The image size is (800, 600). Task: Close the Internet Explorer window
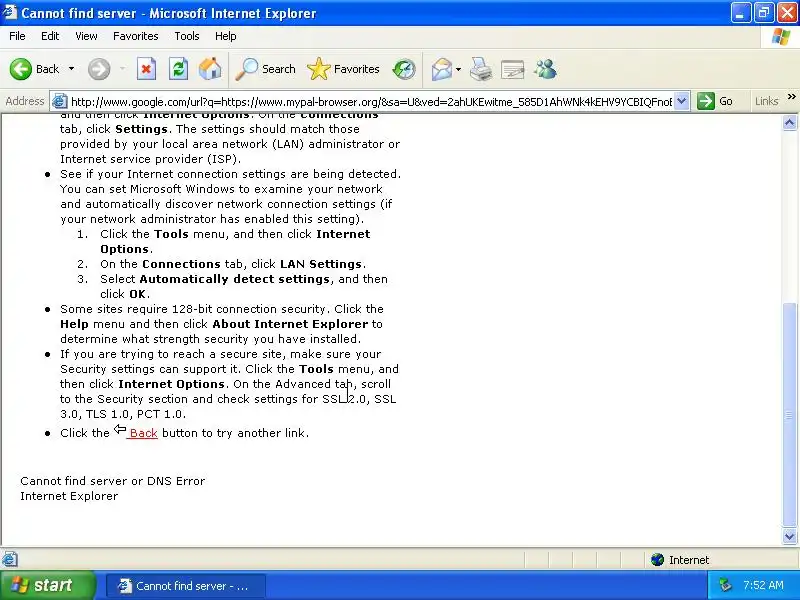click(787, 13)
